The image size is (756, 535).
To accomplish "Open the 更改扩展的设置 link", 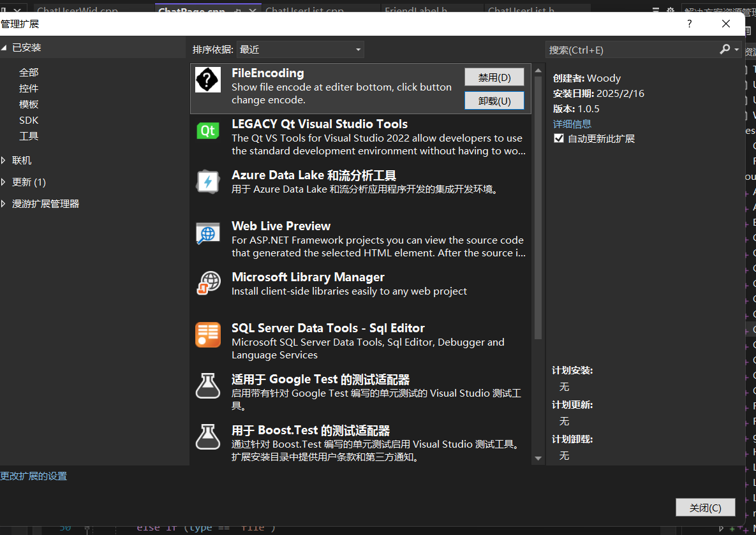I will point(33,476).
